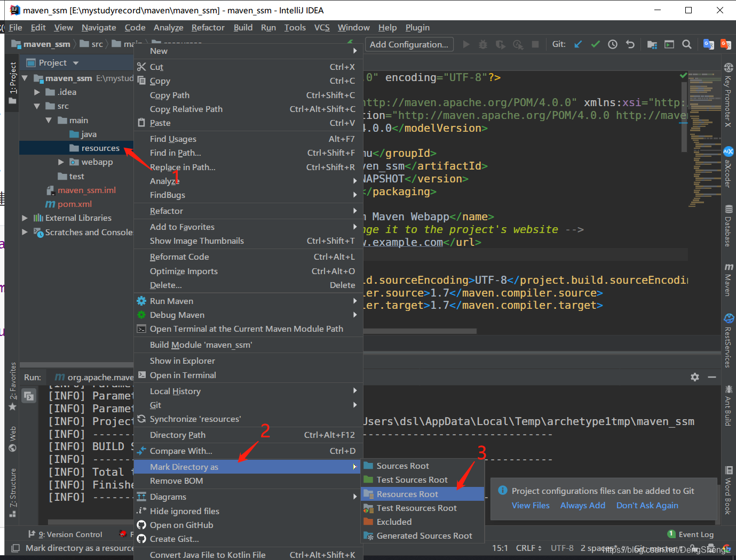Click the greyed-out Stop square icon
This screenshot has width=736, height=560.
click(535, 44)
